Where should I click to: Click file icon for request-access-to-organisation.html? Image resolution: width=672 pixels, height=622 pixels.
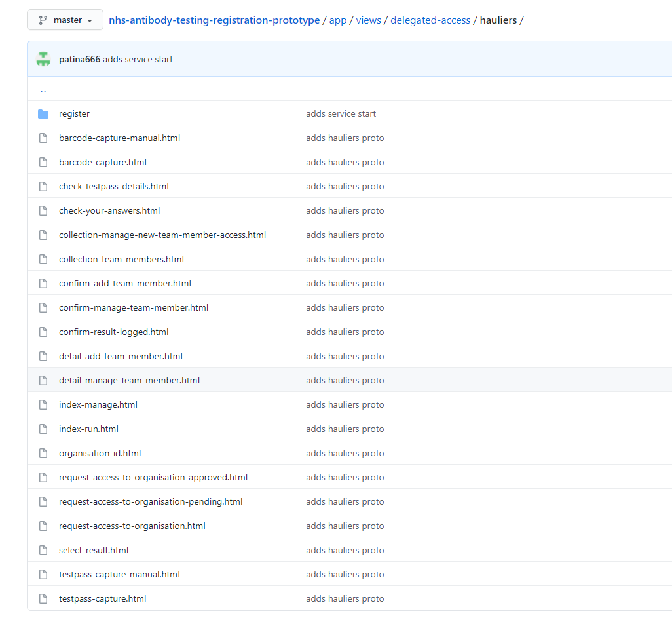point(43,526)
